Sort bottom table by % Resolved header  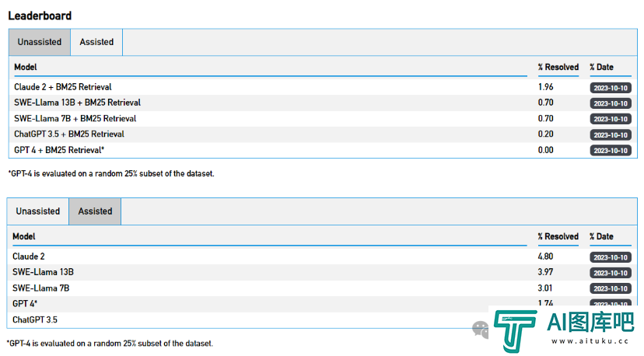558,236
